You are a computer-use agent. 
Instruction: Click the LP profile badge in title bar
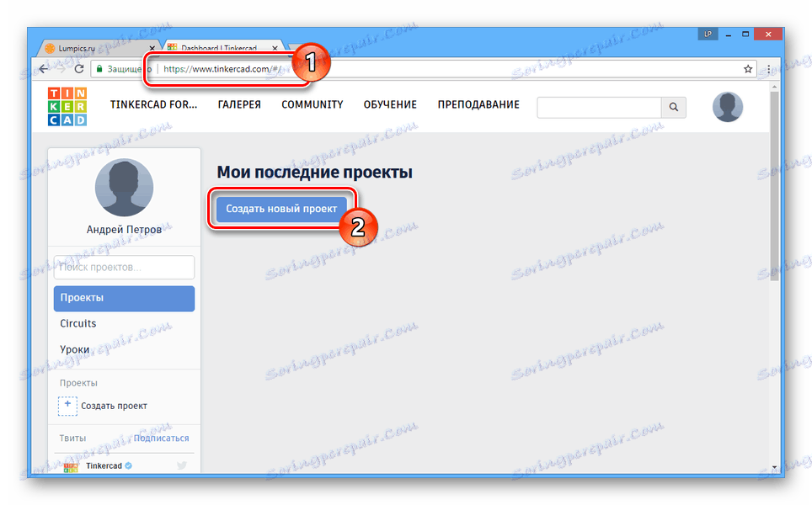coord(708,35)
